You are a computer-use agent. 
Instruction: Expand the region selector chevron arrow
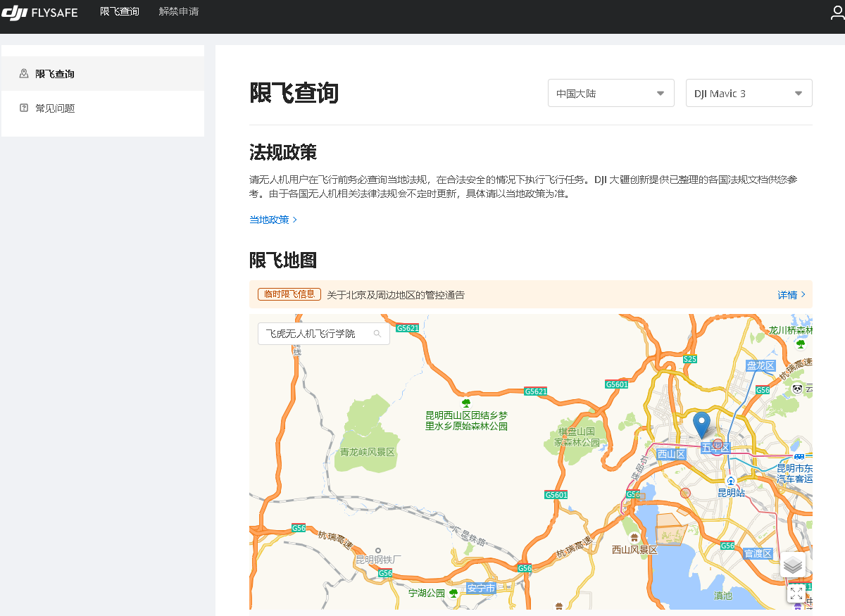pos(661,92)
